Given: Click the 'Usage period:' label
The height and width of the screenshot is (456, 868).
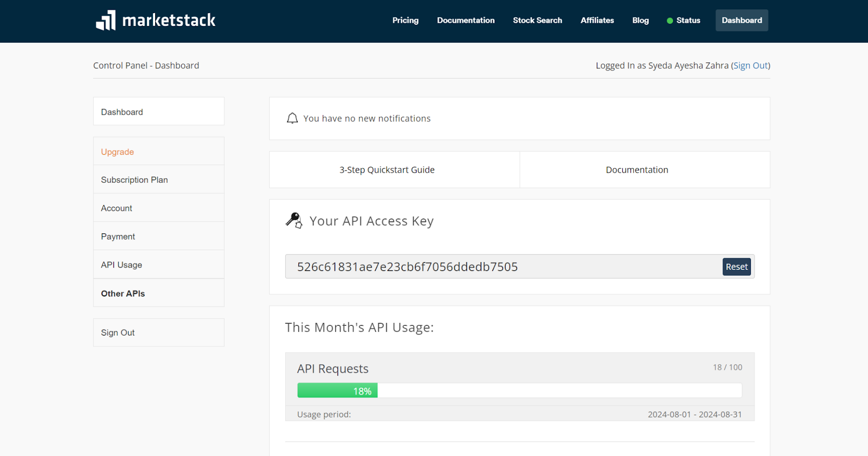Looking at the screenshot, I should pyautogui.click(x=324, y=414).
